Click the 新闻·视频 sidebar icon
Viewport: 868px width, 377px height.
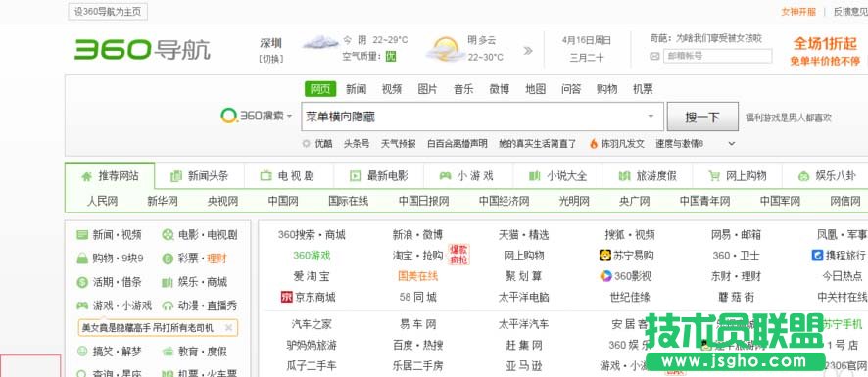pos(82,235)
